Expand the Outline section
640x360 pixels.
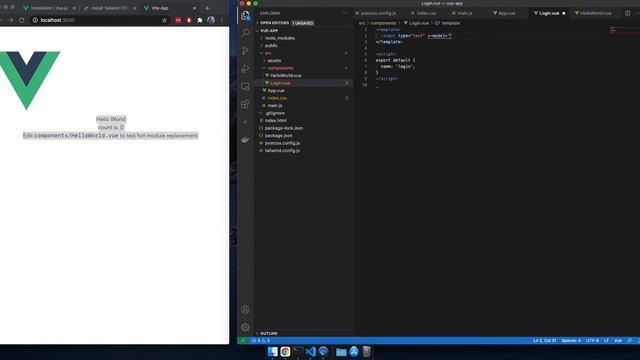[269, 333]
